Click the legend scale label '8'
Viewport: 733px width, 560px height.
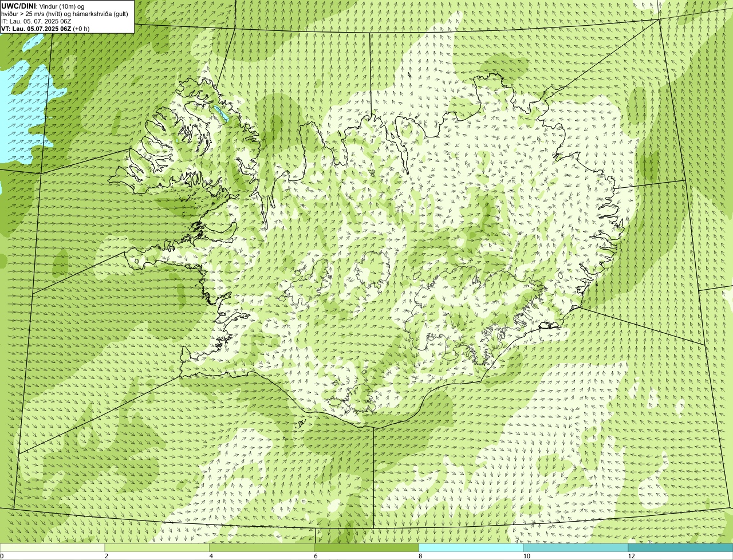421,556
